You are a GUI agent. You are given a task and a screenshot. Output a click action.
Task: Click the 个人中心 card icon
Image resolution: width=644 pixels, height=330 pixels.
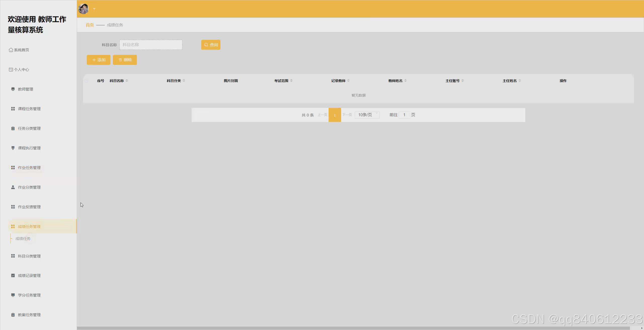pyautogui.click(x=11, y=69)
